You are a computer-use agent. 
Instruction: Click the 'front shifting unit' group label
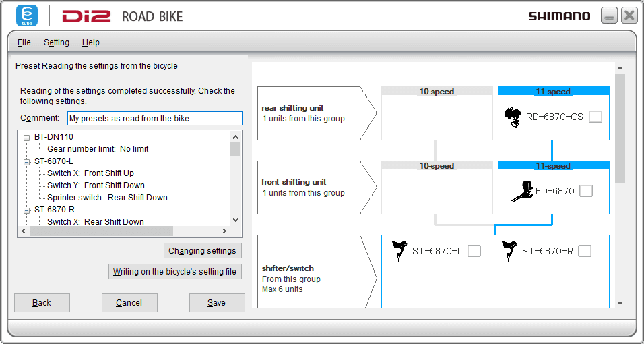[294, 182]
